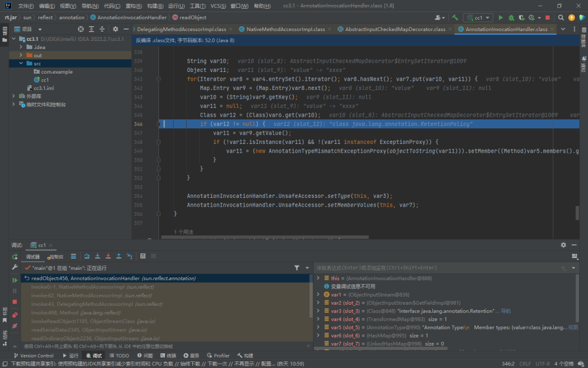The height and width of the screenshot is (368, 588).
Task: Click Run to Cursor icon
Action: (130, 256)
